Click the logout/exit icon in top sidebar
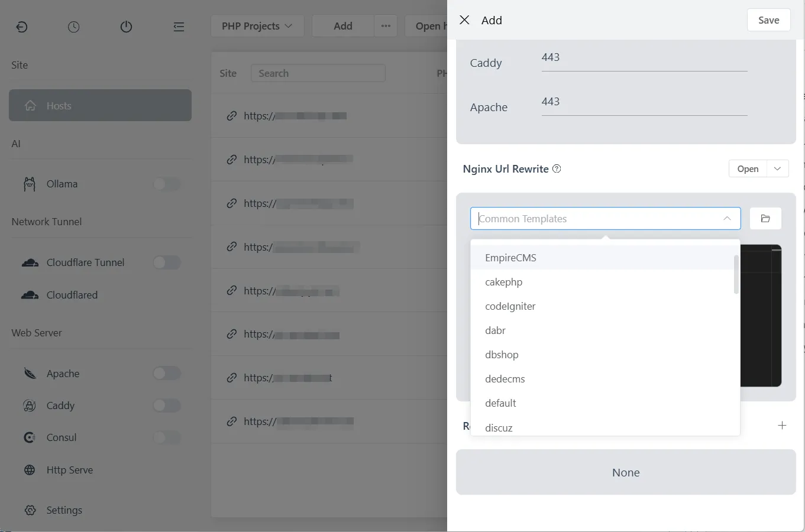Image resolution: width=805 pixels, height=532 pixels. [22, 27]
